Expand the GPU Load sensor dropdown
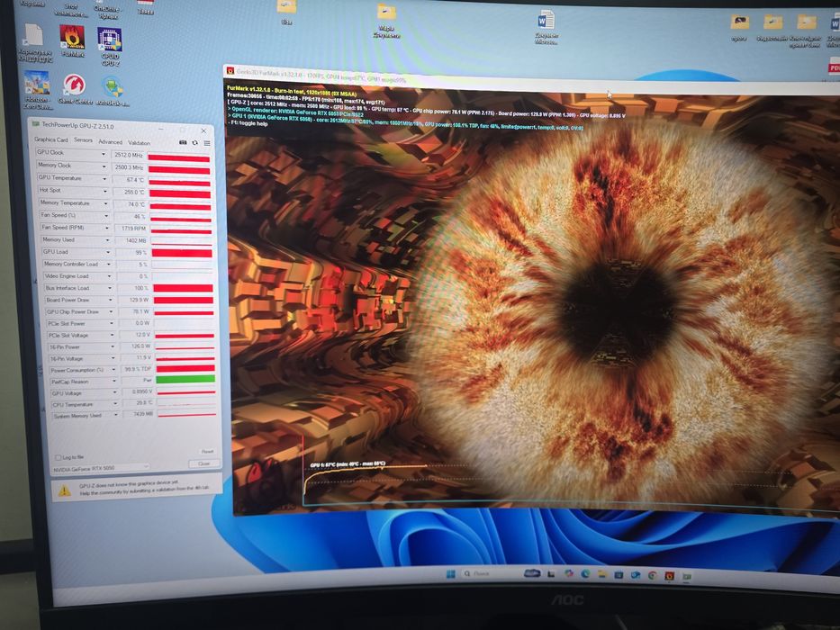Screen dimensions: 840x630 (x=108, y=252)
